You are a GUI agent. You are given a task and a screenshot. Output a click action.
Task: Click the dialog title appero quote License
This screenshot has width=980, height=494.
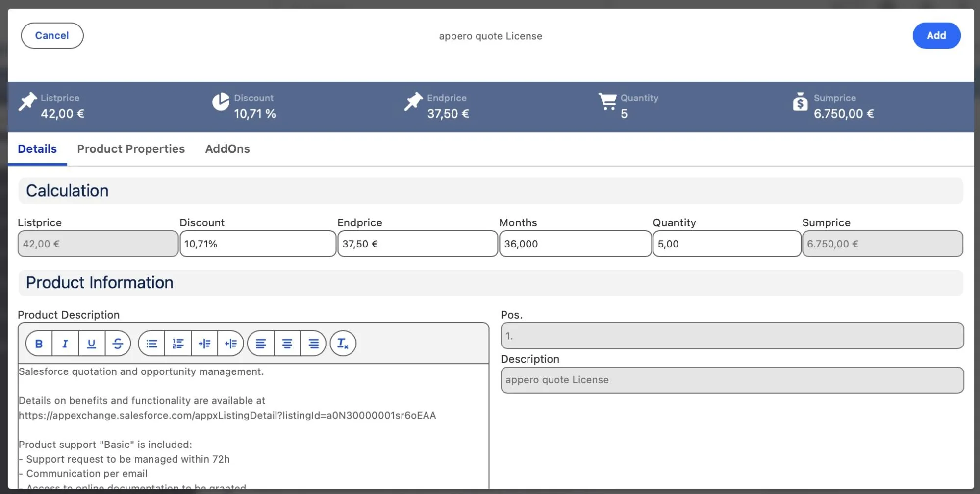tap(491, 36)
